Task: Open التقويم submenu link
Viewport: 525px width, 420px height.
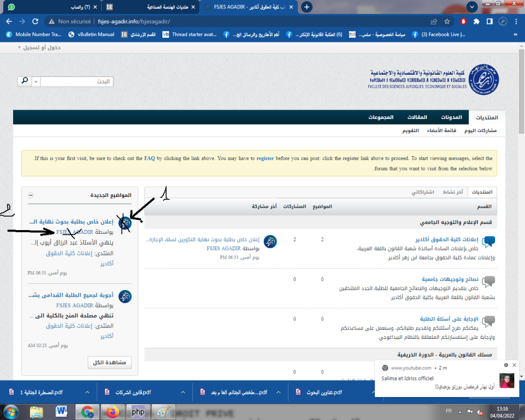Action: point(411,130)
